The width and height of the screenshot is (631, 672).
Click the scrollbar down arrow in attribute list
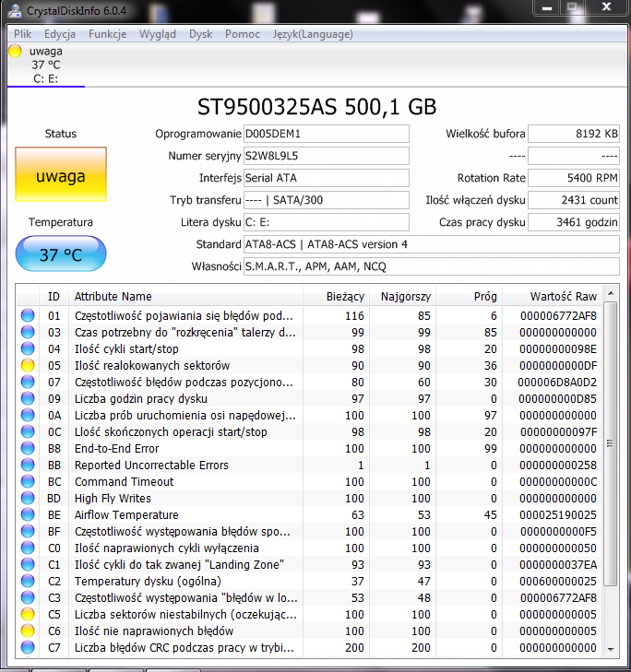[x=611, y=650]
